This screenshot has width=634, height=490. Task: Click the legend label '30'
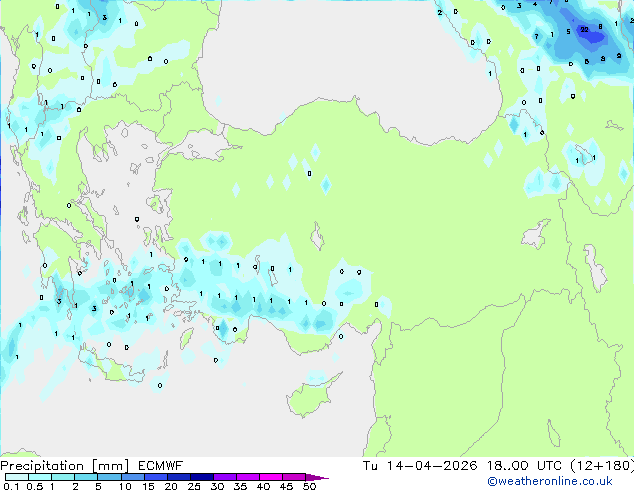click(217, 486)
